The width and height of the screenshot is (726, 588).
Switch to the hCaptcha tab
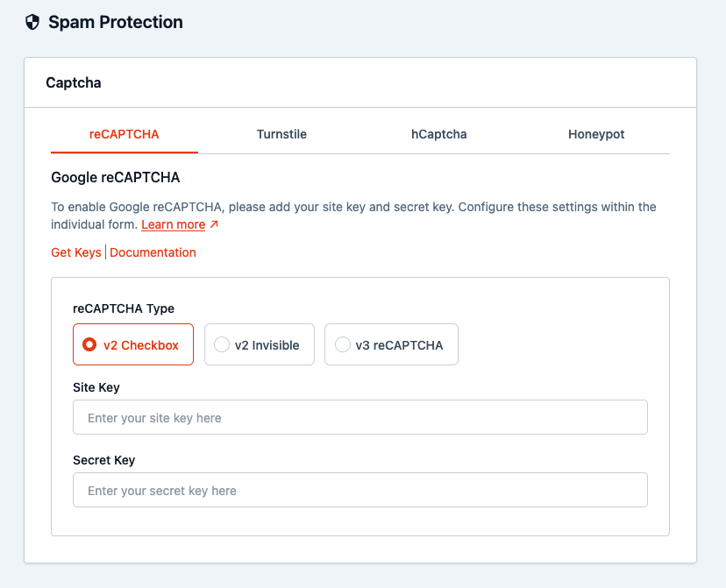[439, 134]
